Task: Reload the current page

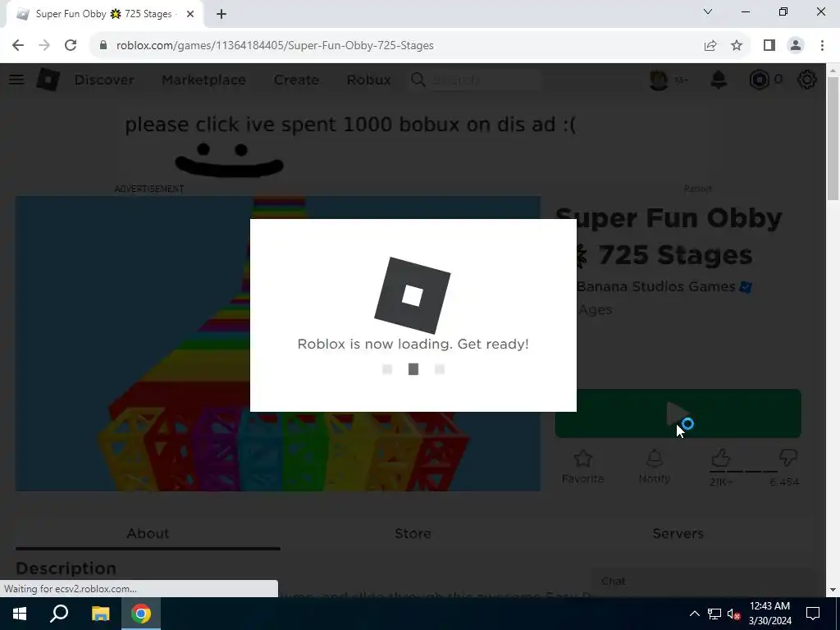Action: 71,46
